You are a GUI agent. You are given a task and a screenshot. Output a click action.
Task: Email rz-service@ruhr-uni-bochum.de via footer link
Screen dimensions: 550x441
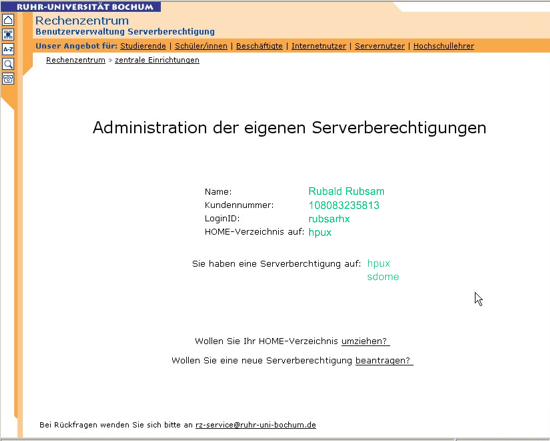pyautogui.click(x=256, y=425)
